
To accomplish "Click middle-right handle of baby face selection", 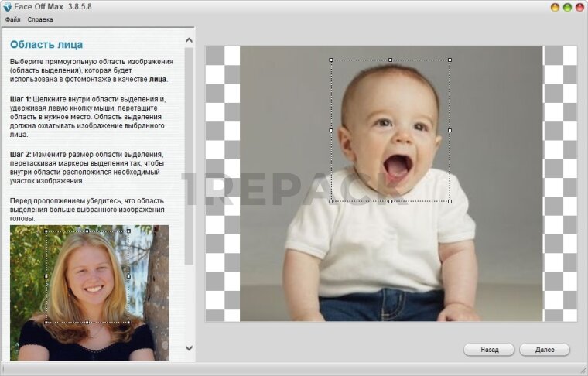I will 450,131.
